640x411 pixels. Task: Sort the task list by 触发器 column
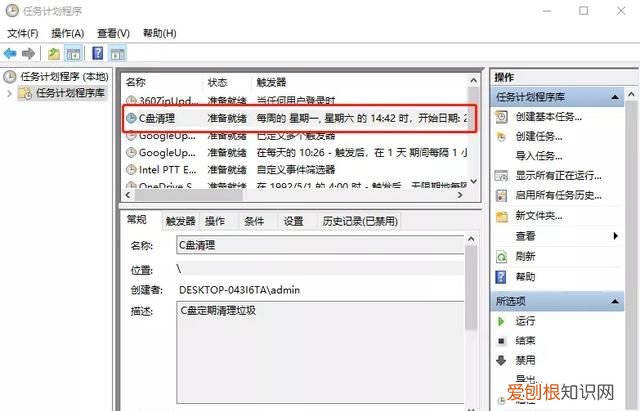[359, 82]
